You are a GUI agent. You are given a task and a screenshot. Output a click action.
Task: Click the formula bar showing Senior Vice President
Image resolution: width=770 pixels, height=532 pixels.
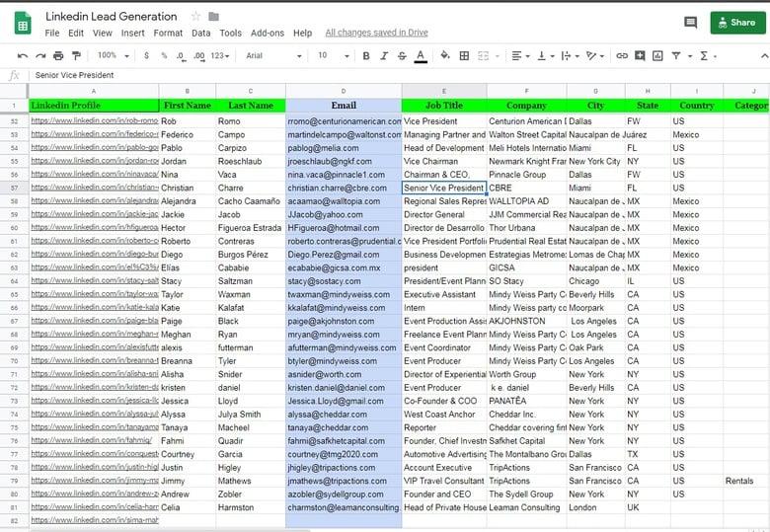point(398,75)
